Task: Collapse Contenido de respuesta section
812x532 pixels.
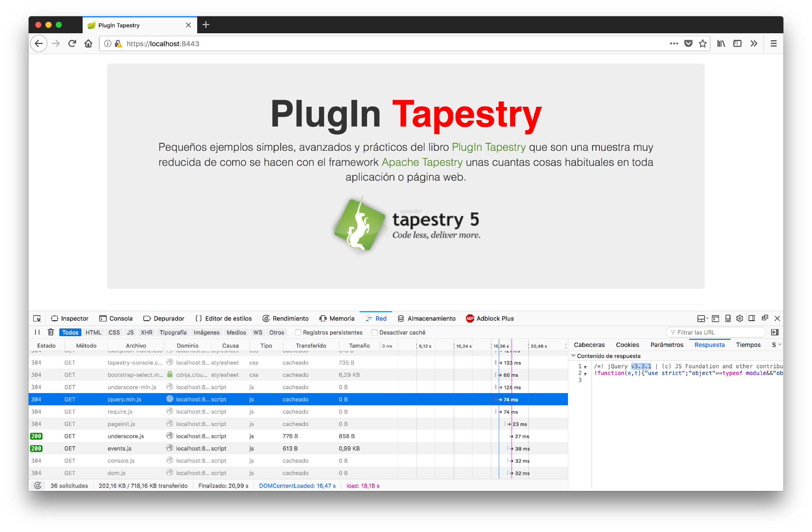Action: tap(573, 356)
